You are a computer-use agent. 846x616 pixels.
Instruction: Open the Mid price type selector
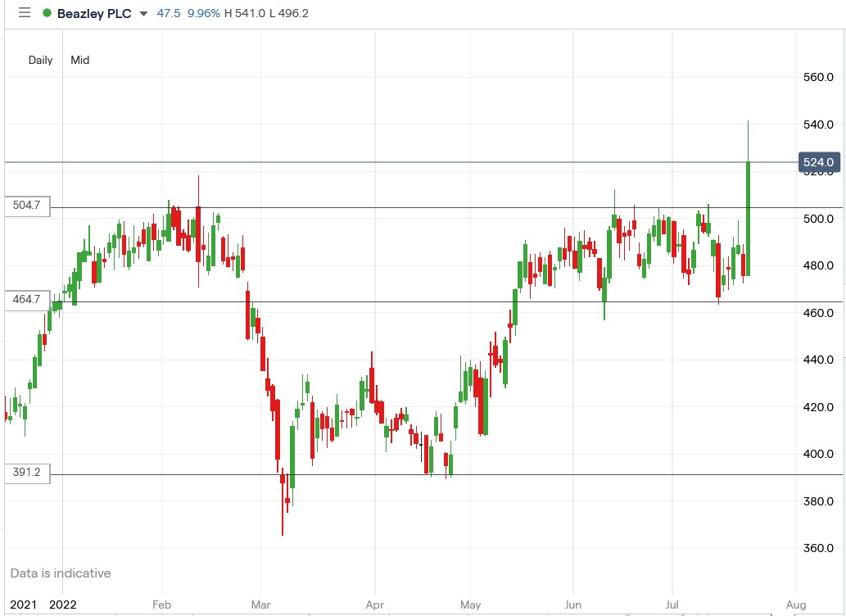(x=80, y=60)
